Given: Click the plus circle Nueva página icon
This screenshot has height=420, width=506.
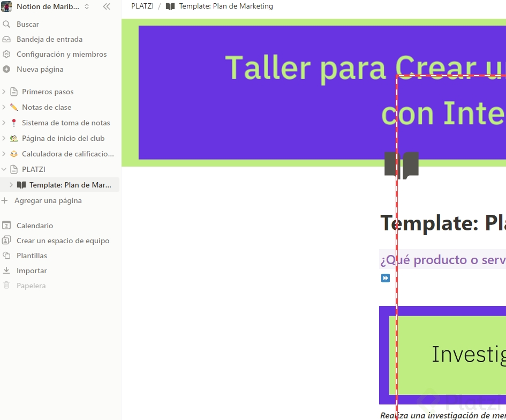Looking at the screenshot, I should coord(6,69).
